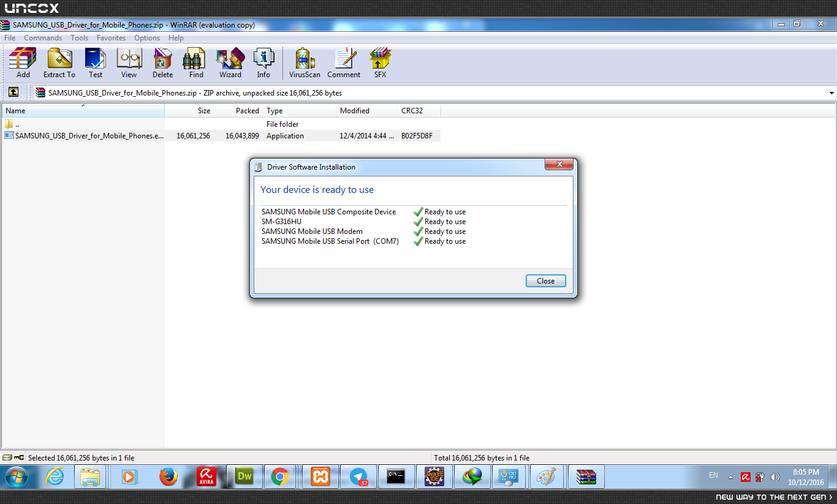This screenshot has width=837, height=504.
Task: Launch Internet Explorer from taskbar
Action: pyautogui.click(x=55, y=476)
